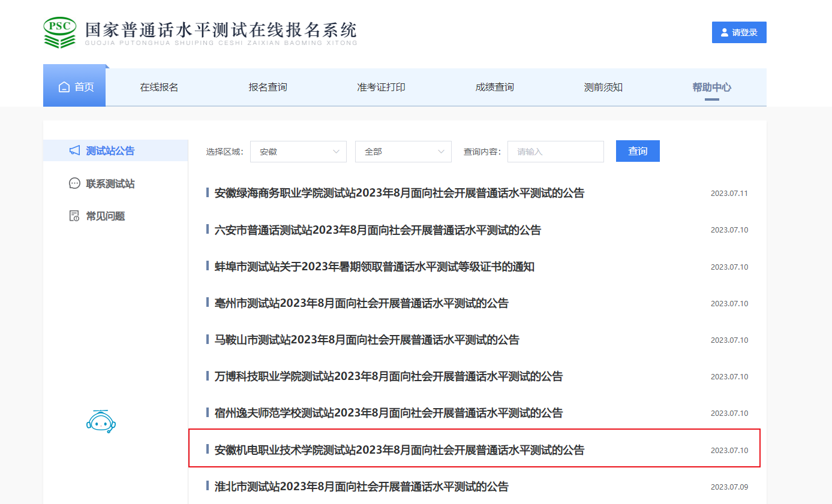Viewport: 832px width, 504px height.
Task: Open 淮北市测试站 announcement link
Action: (361, 486)
